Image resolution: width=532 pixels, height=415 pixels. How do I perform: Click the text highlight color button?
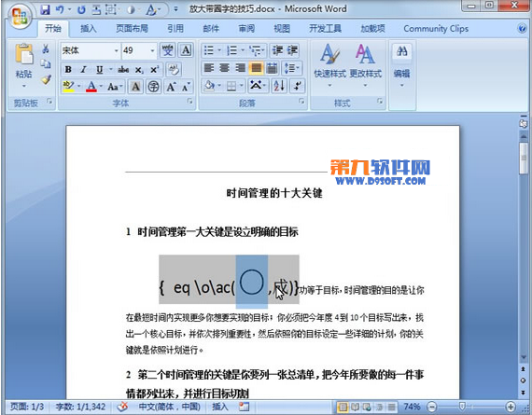[68, 87]
